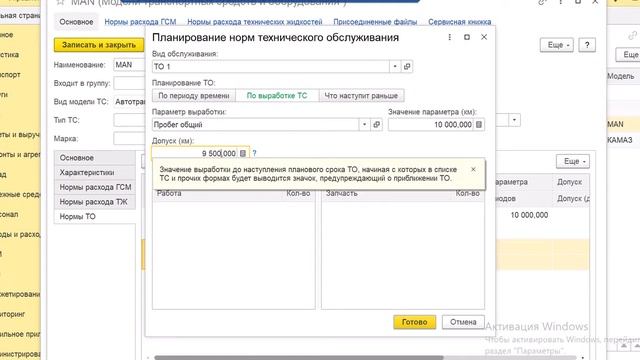Select 'Что наступит раньше' planning option

point(361,96)
